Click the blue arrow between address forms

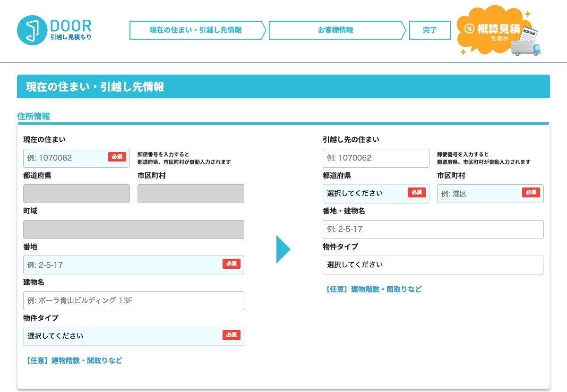click(283, 249)
